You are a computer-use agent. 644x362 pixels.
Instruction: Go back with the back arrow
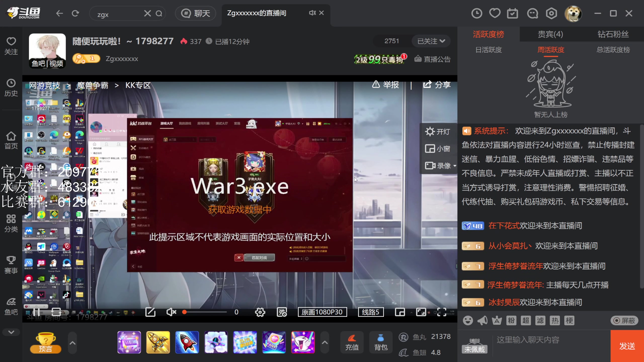59,13
